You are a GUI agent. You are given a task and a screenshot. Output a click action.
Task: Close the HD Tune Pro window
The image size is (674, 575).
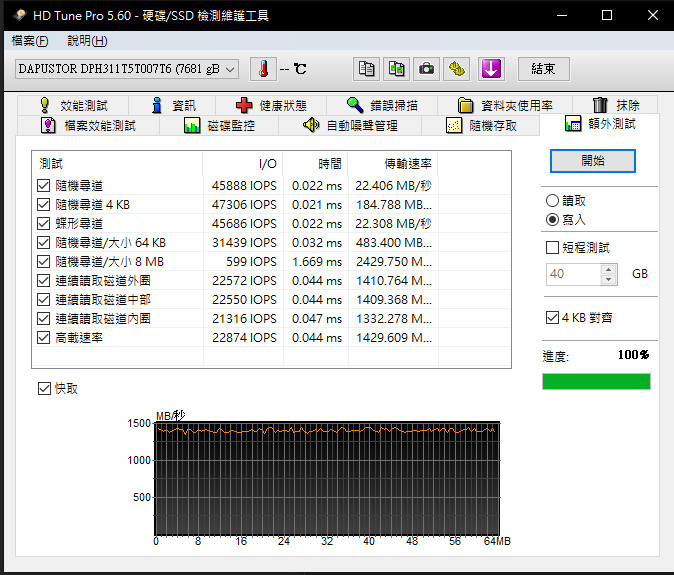[x=653, y=15]
